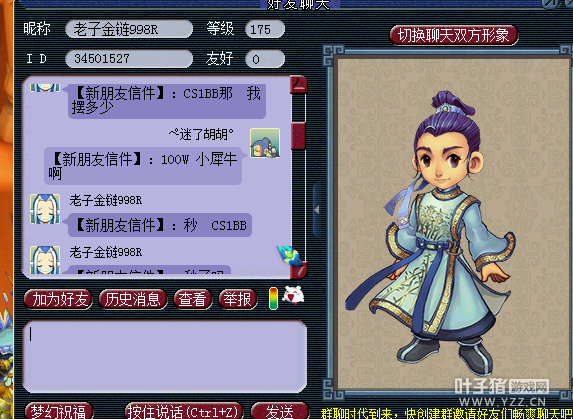Click the feather arrow icon in chat corner
This screenshot has width=573, height=419.
(289, 255)
